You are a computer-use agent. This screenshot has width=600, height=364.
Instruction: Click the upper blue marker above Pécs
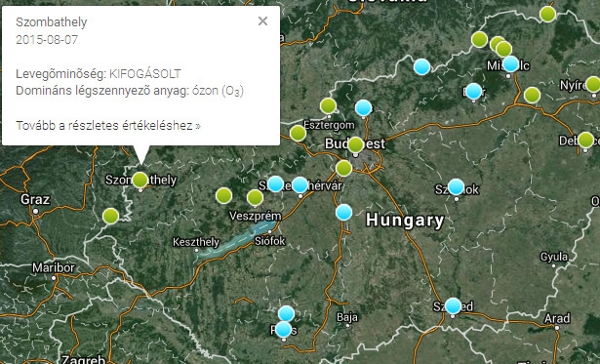point(286,314)
